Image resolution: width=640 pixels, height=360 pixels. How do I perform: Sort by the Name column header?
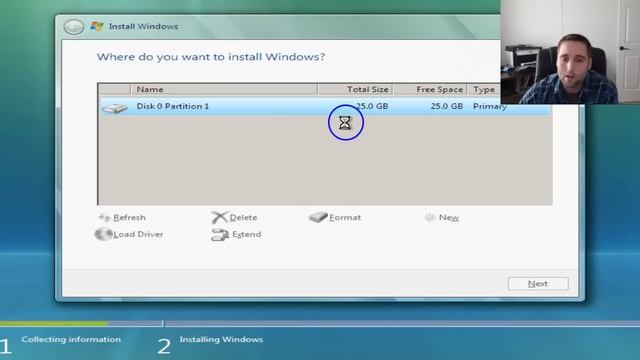tap(224, 89)
